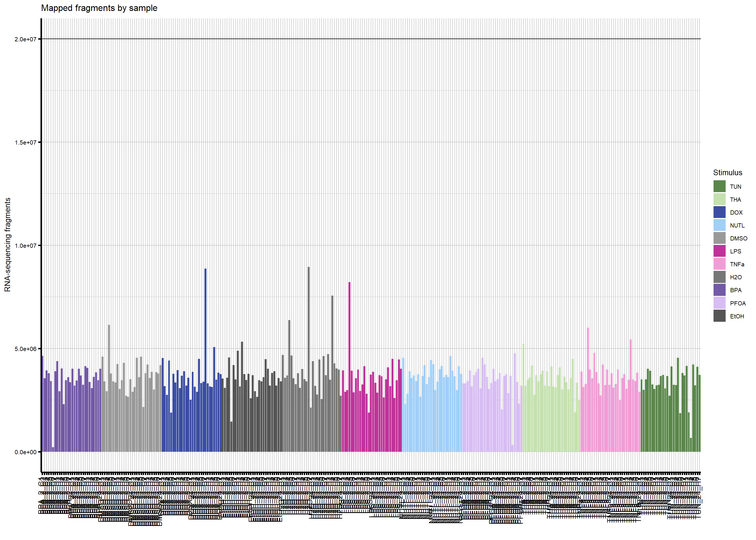Screen dimensions: 756x540
Task: Select the NUTL light blue legend swatch
Action: click(719, 226)
